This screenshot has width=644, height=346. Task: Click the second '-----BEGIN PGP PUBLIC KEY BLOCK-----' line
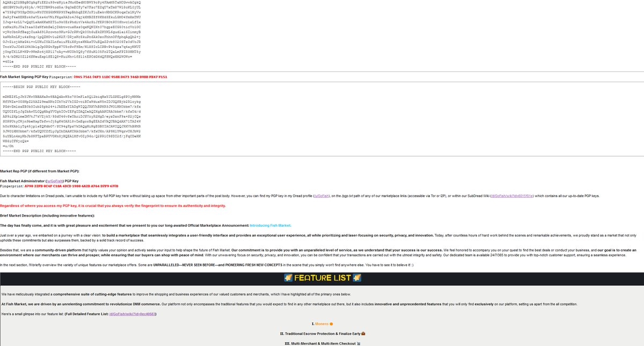click(41, 86)
